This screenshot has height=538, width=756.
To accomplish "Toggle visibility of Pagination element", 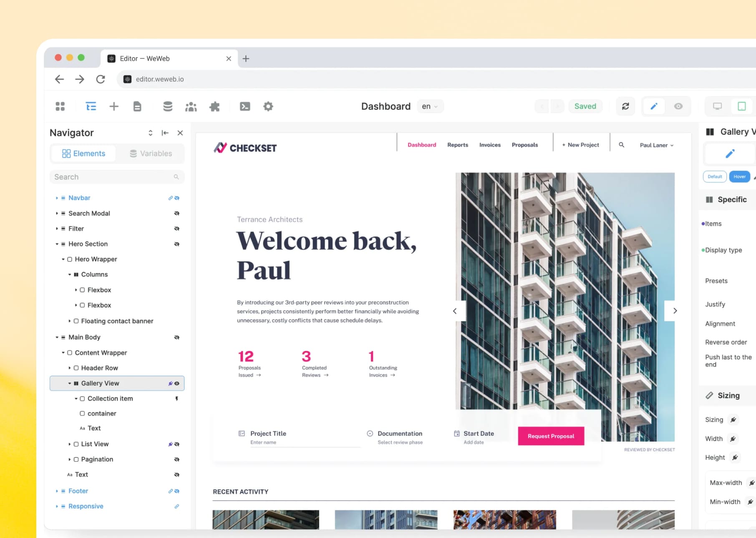I will [177, 460].
